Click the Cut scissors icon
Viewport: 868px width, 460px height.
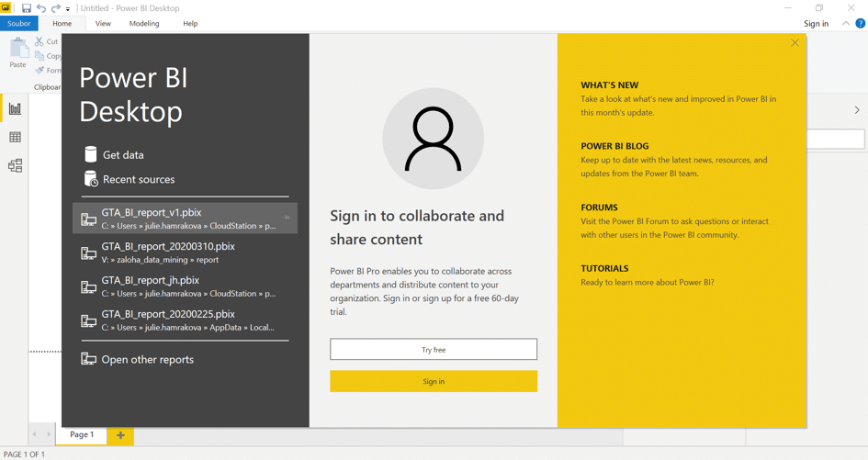click(x=39, y=41)
